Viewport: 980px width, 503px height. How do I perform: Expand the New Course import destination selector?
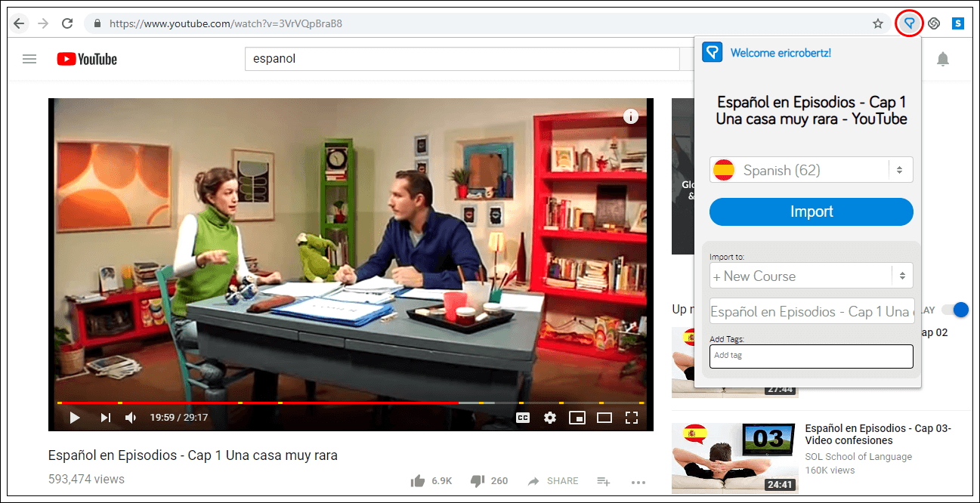(x=811, y=276)
